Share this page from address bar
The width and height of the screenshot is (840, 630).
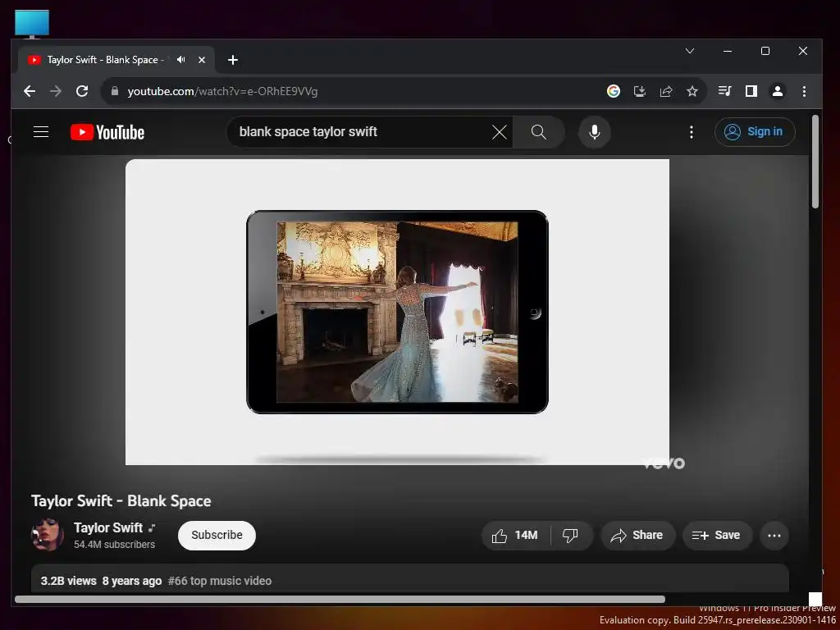point(666,91)
